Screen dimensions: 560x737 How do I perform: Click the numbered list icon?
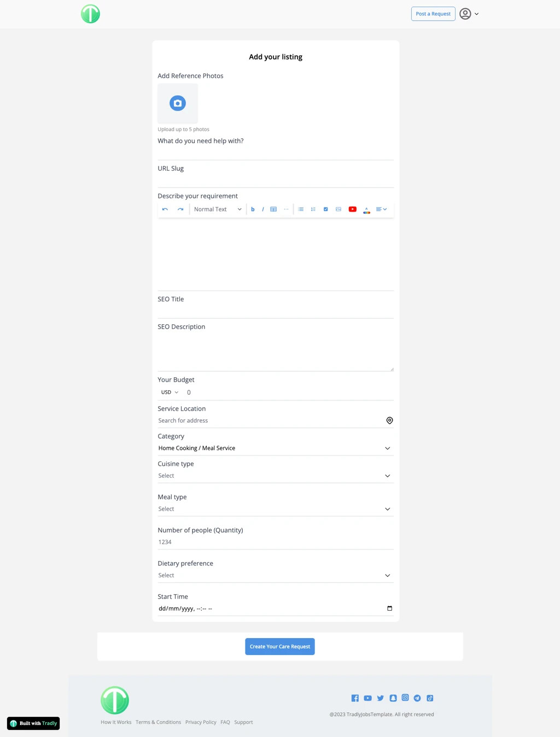pyautogui.click(x=313, y=209)
